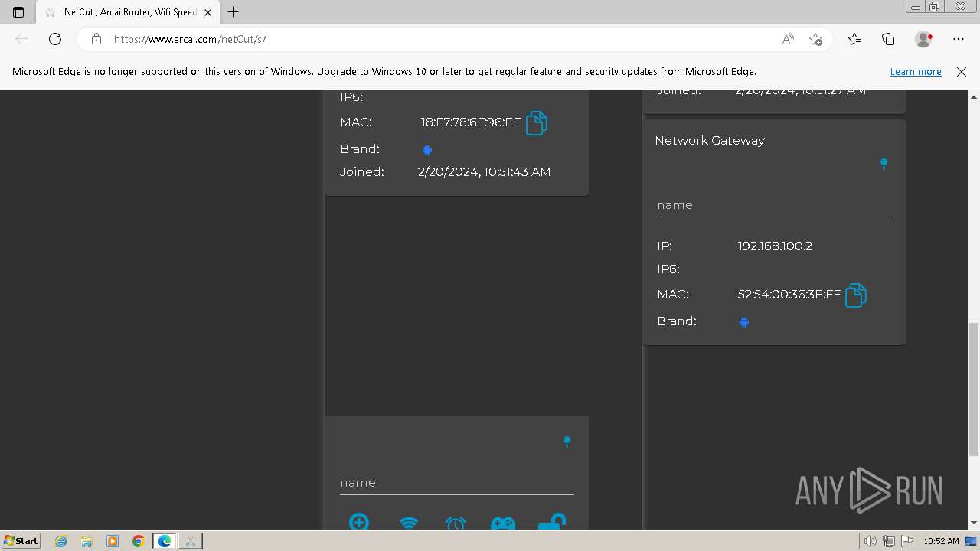Select the NetCut, Arcai Router tab

(129, 12)
